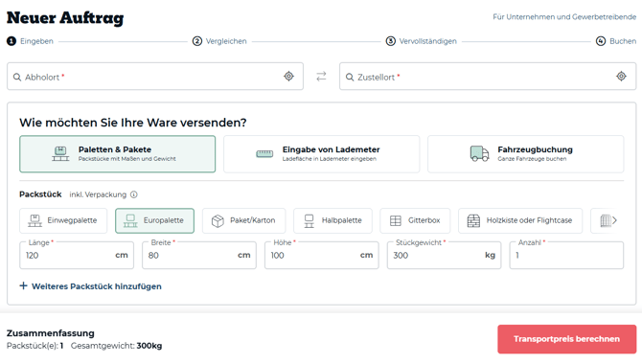Click the Packstück(e): 1 summary text
This screenshot has width=642, height=364.
[x=34, y=346]
